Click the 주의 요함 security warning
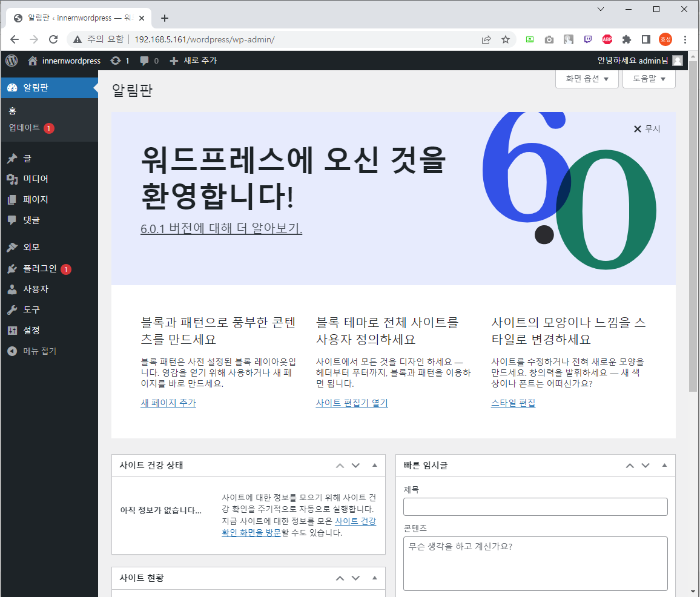The height and width of the screenshot is (597, 700). click(x=98, y=39)
